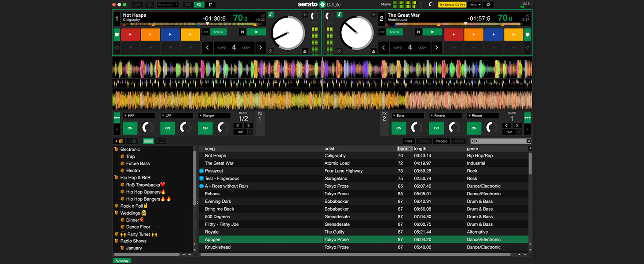644x264 pixels.
Task: Open the Echo effect dropdown
Action: click(407, 116)
